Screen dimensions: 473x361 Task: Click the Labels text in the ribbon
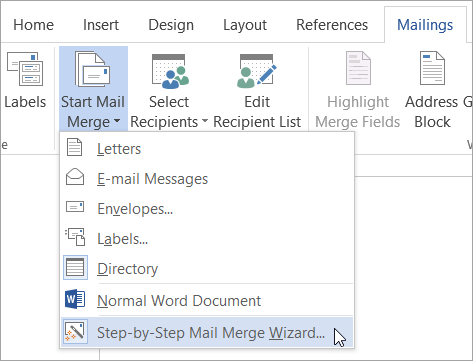click(25, 102)
